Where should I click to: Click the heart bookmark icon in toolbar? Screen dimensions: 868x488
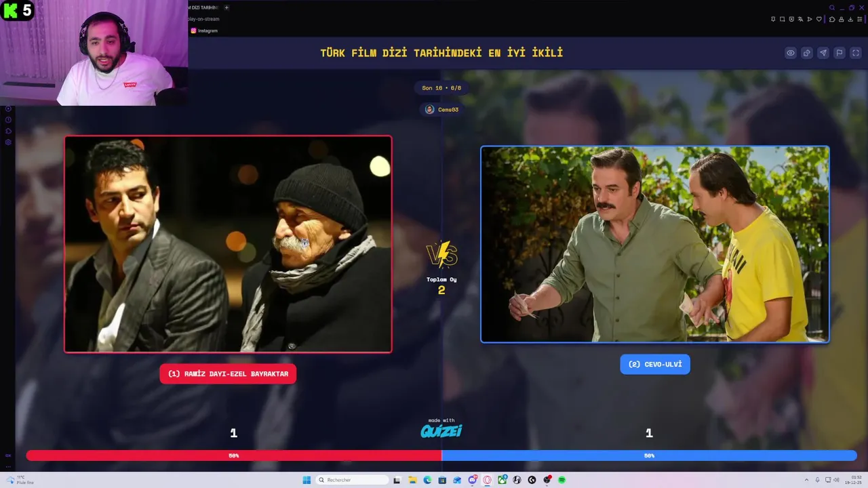(819, 19)
